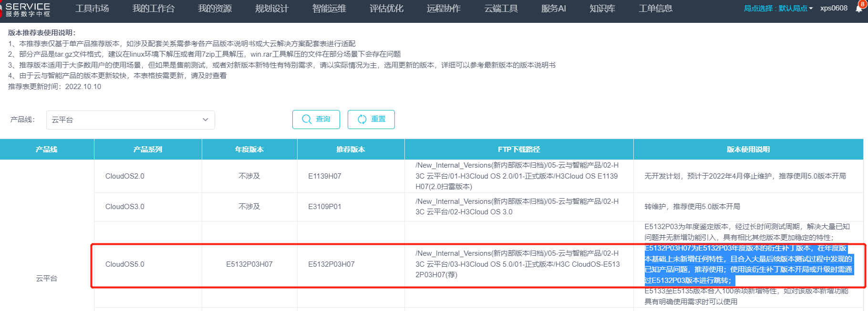
Task: Click the 重置 reset button
Action: point(371,119)
